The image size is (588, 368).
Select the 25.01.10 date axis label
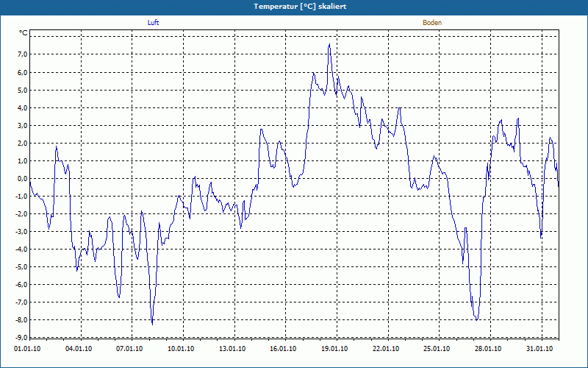(437, 348)
